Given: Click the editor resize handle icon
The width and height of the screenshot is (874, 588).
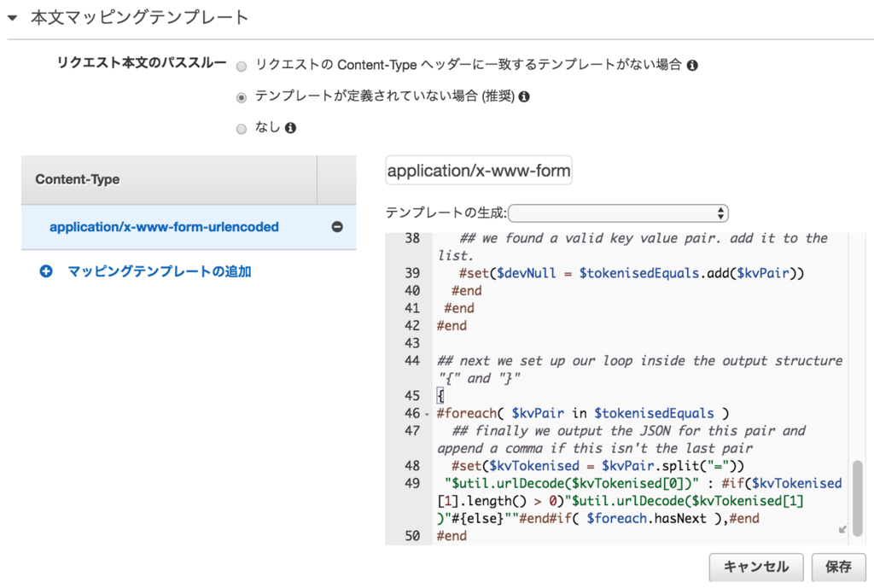Looking at the screenshot, I should click(842, 529).
